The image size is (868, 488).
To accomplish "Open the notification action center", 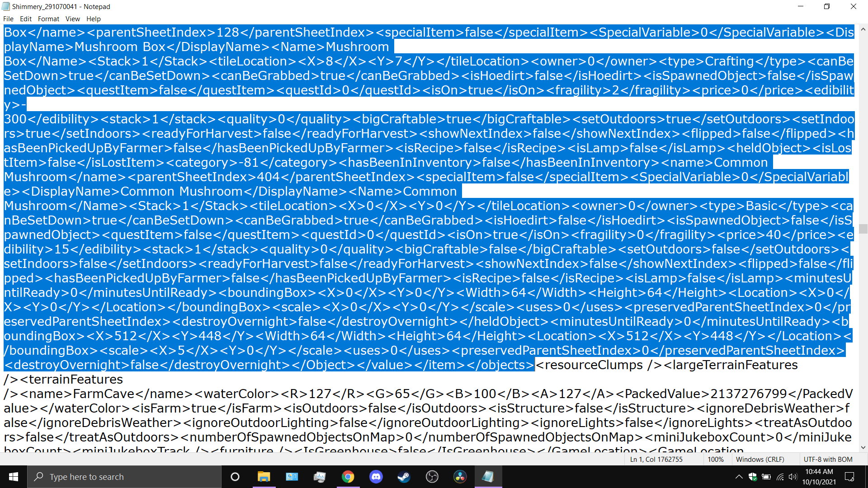I will (849, 477).
